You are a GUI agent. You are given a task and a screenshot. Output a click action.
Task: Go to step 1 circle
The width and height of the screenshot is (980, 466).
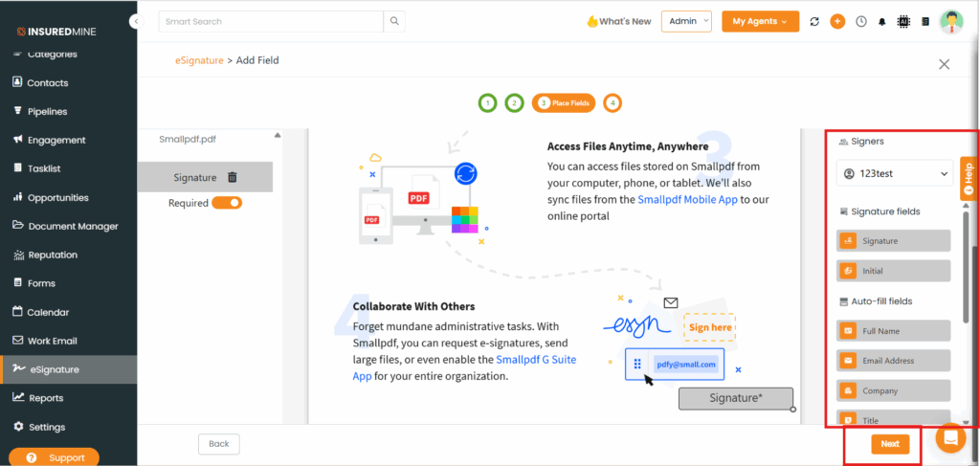pos(487,102)
